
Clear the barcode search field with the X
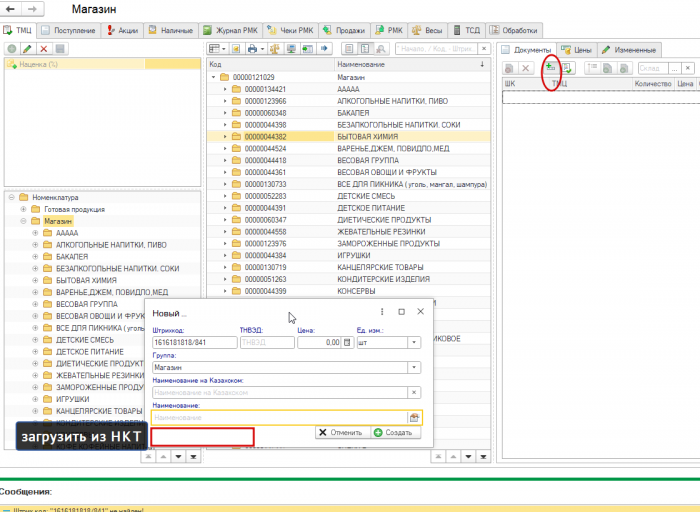484,49
